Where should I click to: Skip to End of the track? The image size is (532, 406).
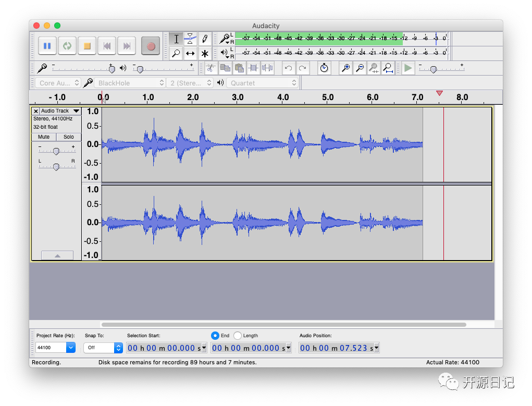127,46
